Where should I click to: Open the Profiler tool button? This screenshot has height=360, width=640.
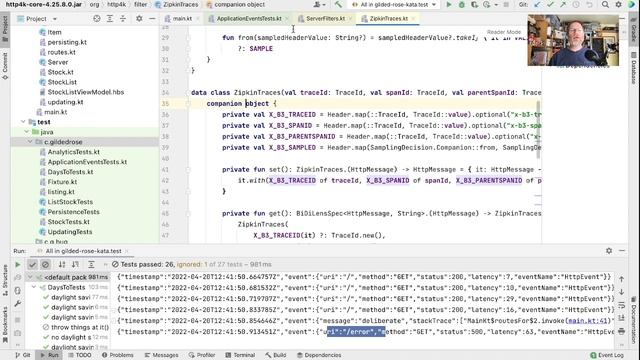[x=202, y=355]
